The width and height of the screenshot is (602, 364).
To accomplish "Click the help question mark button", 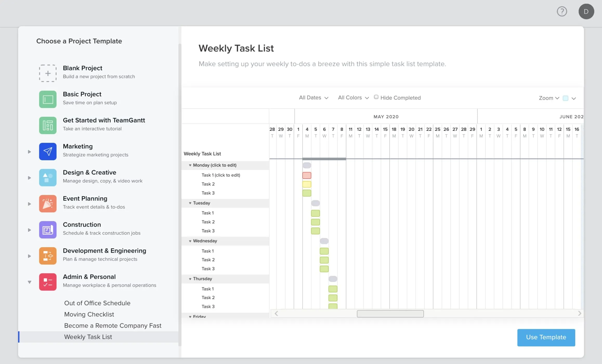I will (x=562, y=11).
